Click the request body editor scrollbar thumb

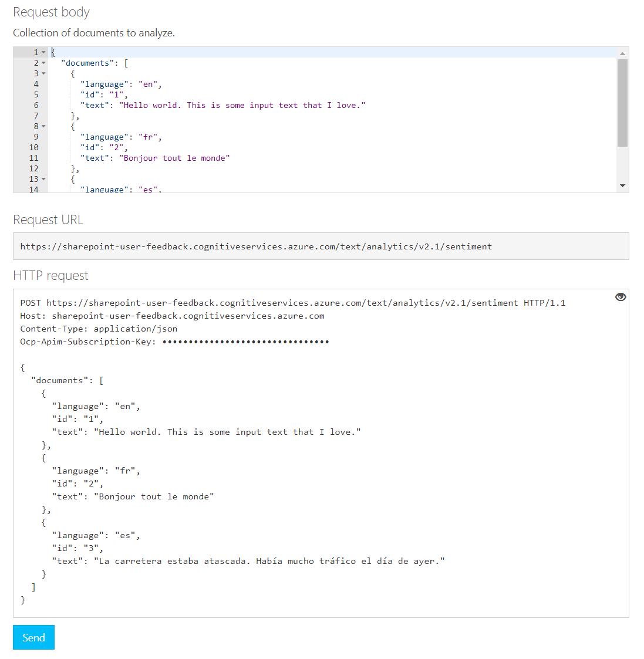pyautogui.click(x=622, y=103)
